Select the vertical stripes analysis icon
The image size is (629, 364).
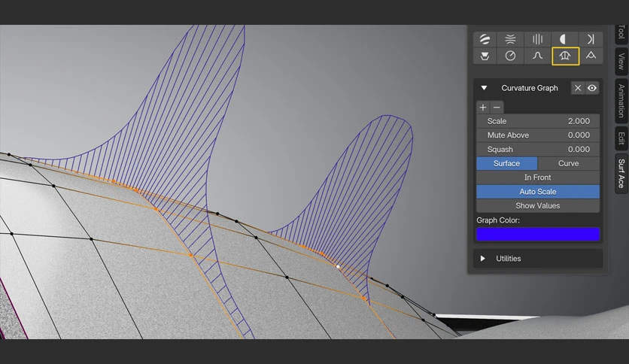point(537,39)
